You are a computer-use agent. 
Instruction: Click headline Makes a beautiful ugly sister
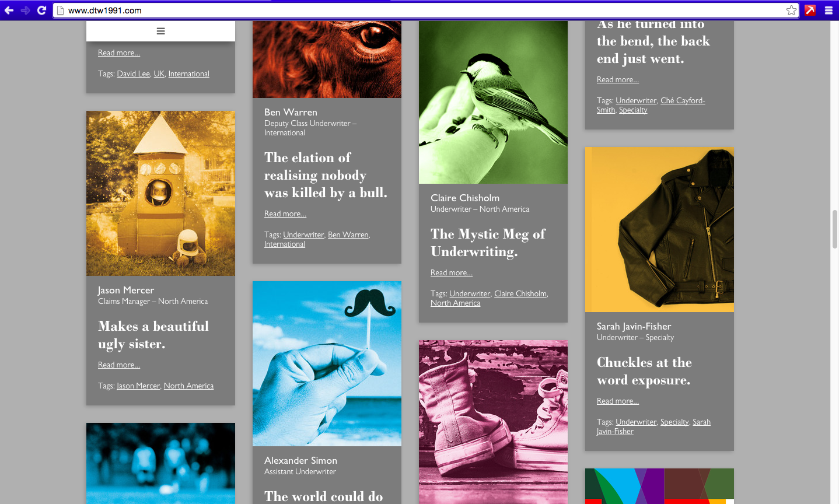coord(153,335)
